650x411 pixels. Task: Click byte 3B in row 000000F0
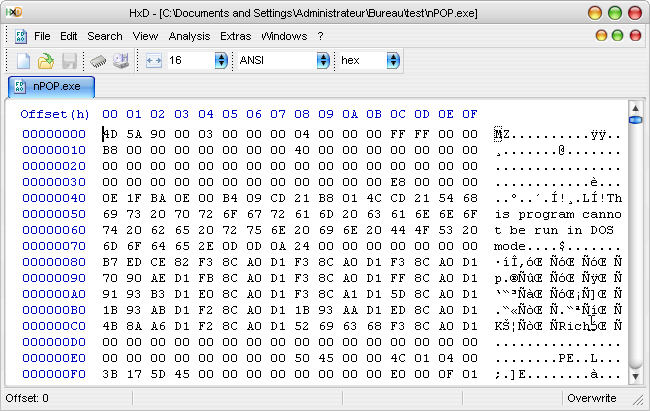click(110, 374)
